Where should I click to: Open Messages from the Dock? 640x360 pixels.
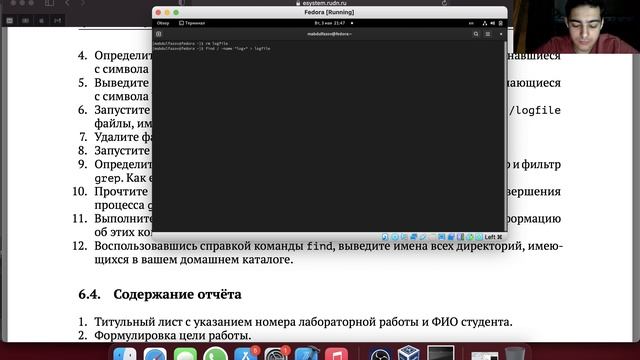pyautogui.click(x=185, y=354)
